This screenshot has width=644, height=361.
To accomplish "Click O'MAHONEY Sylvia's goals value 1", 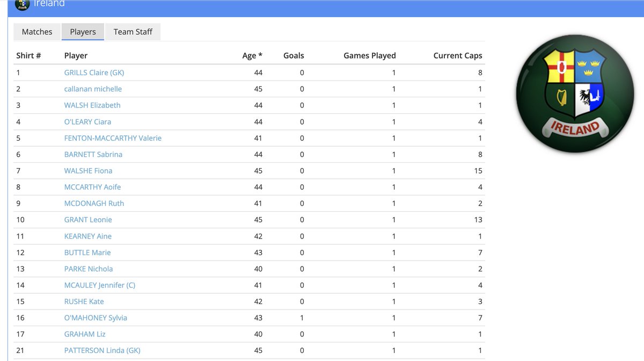I will click(x=302, y=317).
